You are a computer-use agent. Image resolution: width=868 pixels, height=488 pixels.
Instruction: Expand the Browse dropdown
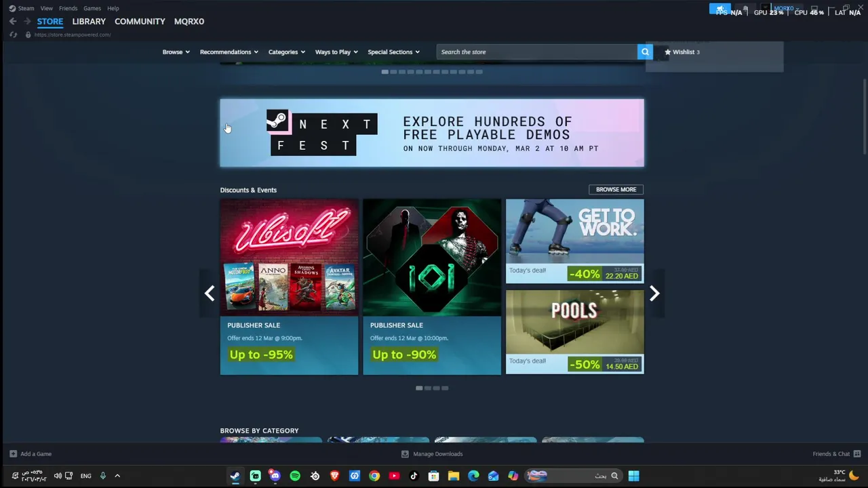[176, 52]
